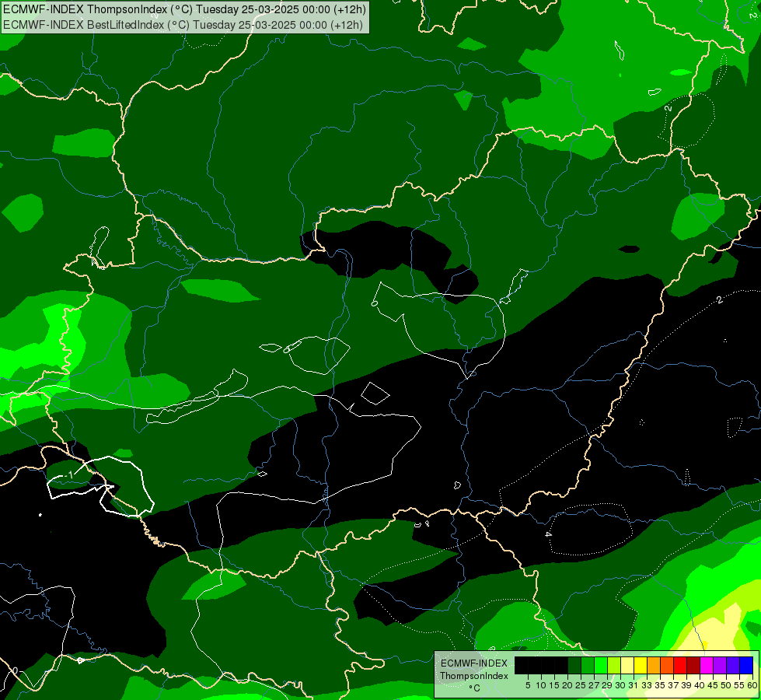Click the ThompsonIndex title line at top

pos(184,9)
